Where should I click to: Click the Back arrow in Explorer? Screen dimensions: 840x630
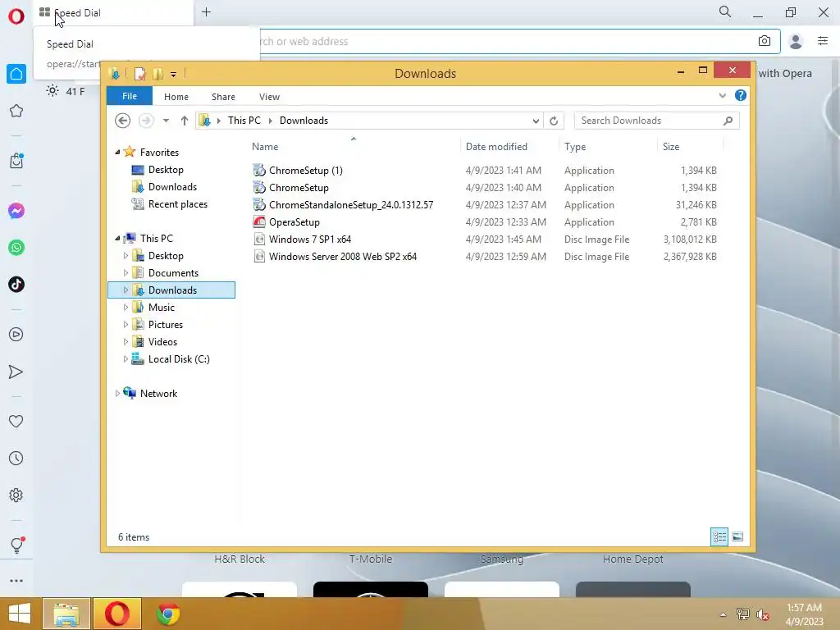coord(123,121)
